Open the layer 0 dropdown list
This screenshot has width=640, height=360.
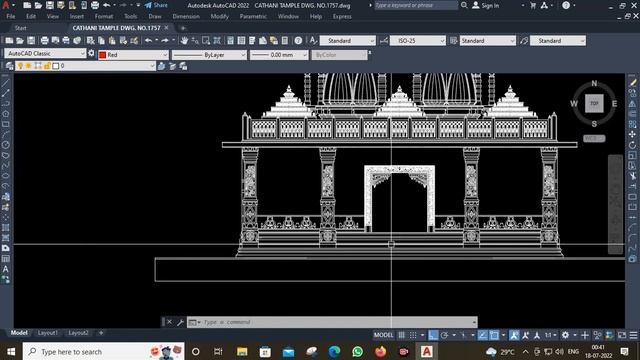(x=85, y=66)
